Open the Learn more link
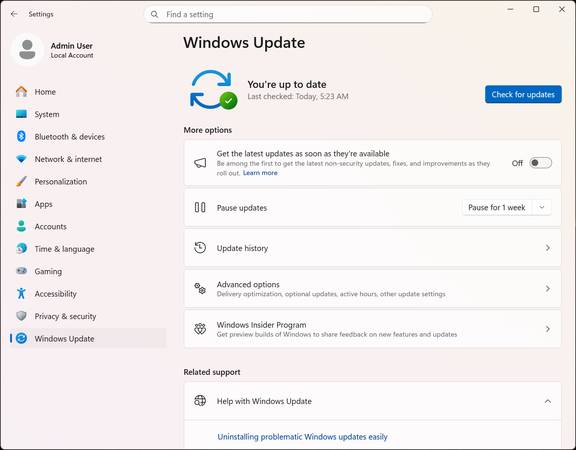 pos(260,173)
